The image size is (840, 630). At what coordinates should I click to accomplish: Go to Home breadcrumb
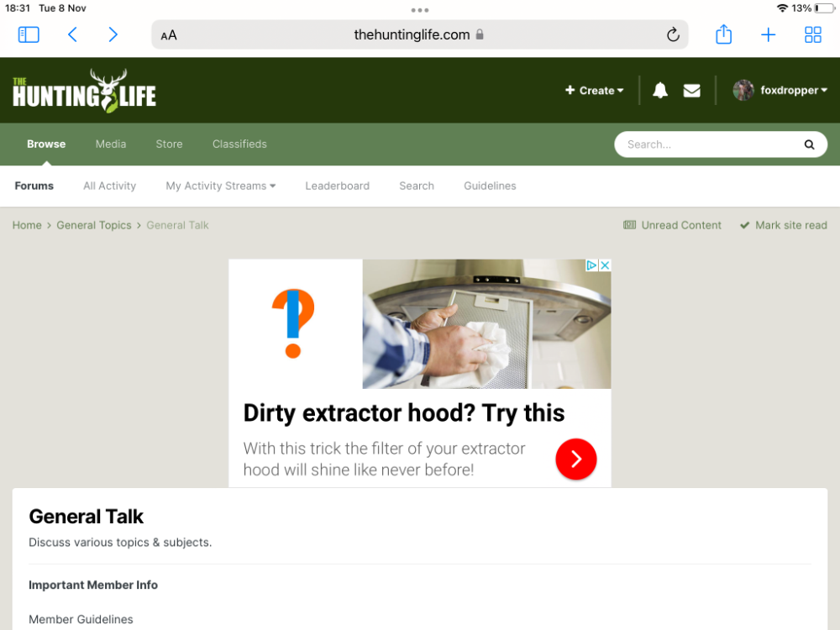point(27,225)
